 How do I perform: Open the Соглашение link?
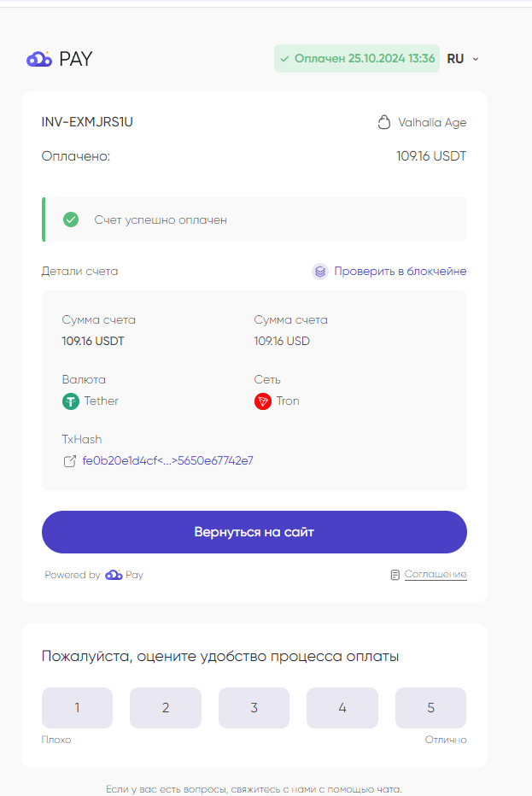coord(436,575)
